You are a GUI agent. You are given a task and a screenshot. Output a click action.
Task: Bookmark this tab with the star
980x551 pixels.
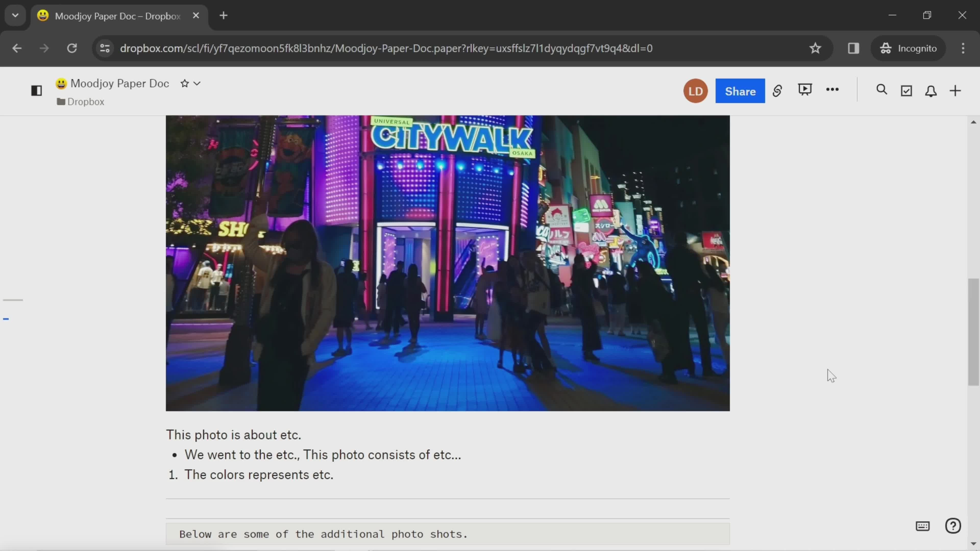[x=815, y=48]
